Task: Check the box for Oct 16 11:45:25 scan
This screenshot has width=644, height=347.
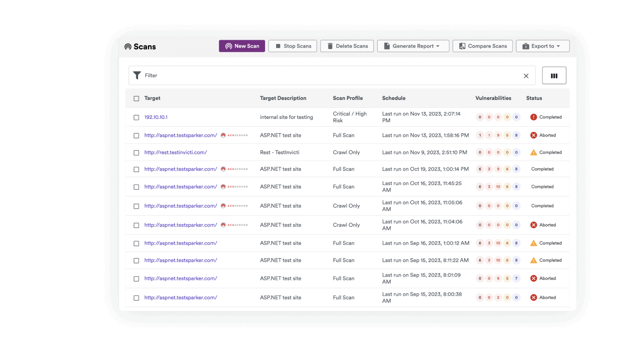Action: click(x=136, y=187)
